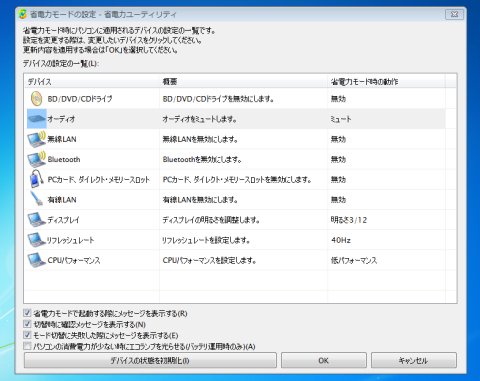The height and width of the screenshot is (381, 480).
Task: Click description オーディオをミュートします。
Action: (199, 119)
